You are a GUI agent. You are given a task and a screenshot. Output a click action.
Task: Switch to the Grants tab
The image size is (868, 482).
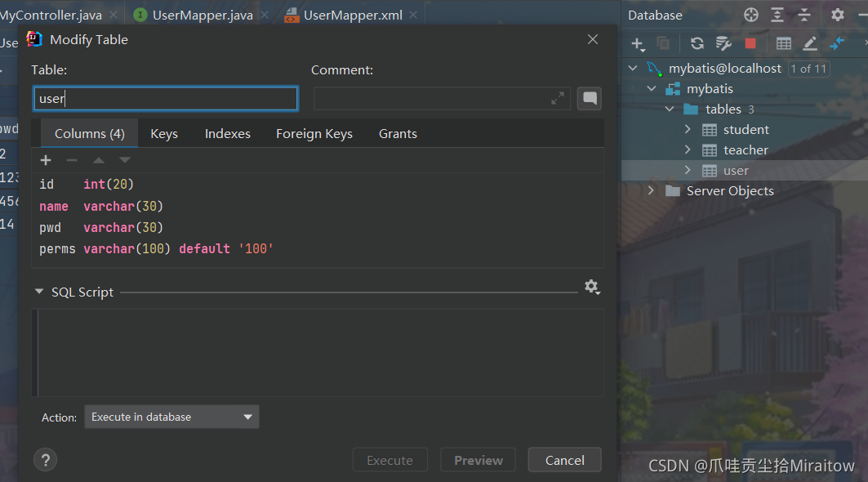pyautogui.click(x=398, y=133)
